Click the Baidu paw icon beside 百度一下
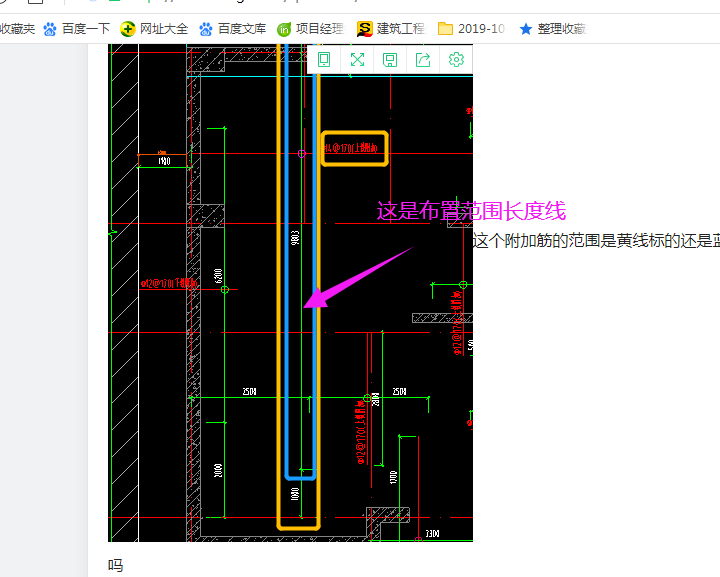This screenshot has width=720, height=577. (x=50, y=29)
